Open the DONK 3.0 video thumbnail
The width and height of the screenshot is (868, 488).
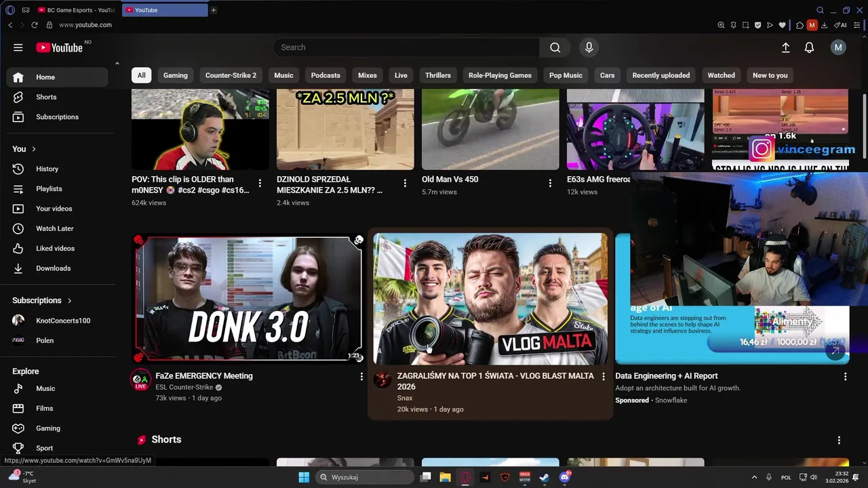pyautogui.click(x=248, y=299)
